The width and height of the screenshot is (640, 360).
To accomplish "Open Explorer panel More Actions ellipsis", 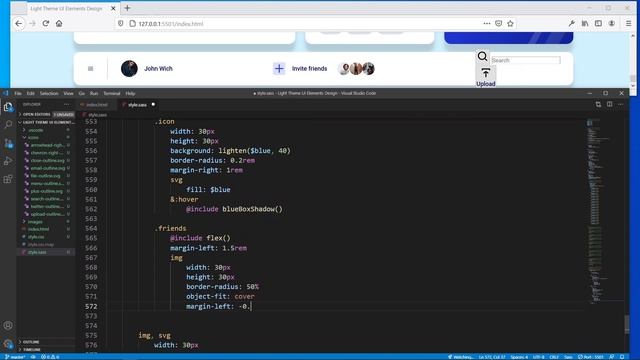I will 67,104.
